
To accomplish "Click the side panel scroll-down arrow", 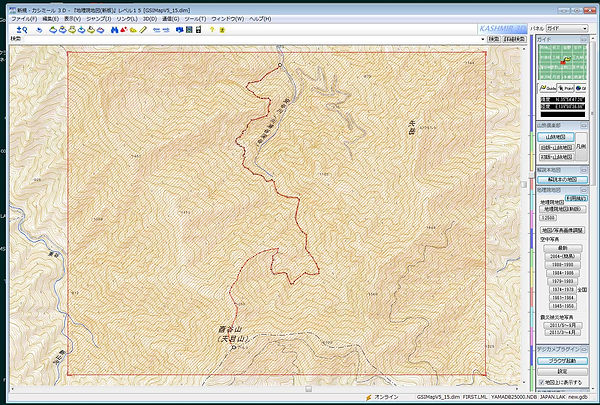I will click(592, 387).
